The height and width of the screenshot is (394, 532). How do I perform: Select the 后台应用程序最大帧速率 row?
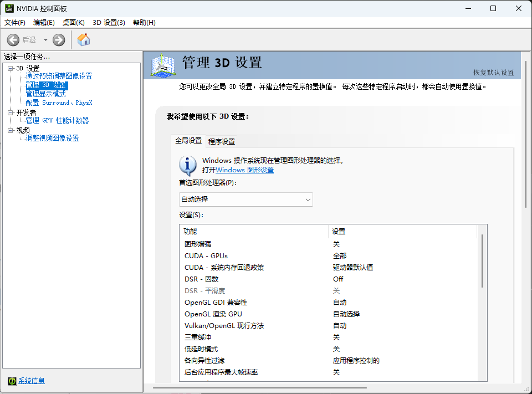click(329, 372)
